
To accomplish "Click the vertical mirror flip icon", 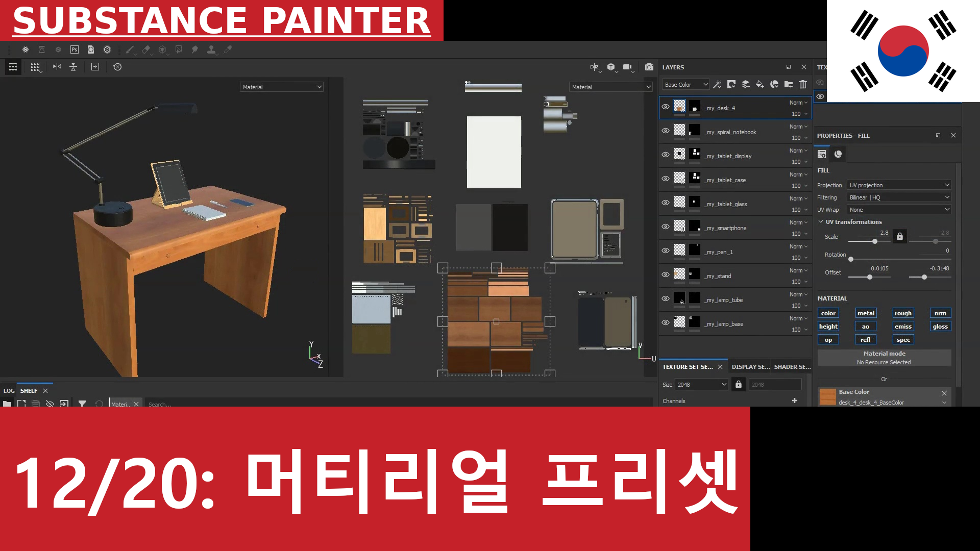I will (x=73, y=67).
